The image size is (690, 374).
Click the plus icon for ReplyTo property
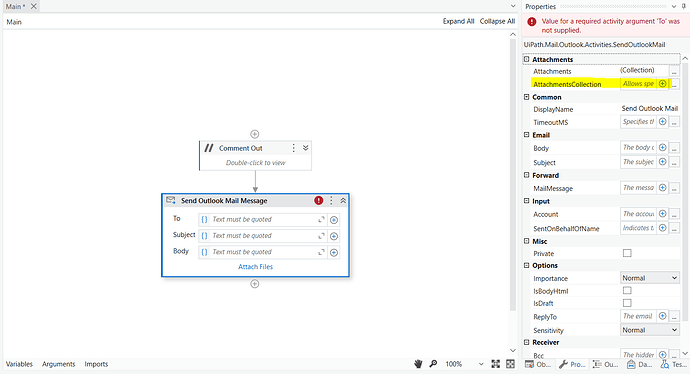[x=663, y=316]
